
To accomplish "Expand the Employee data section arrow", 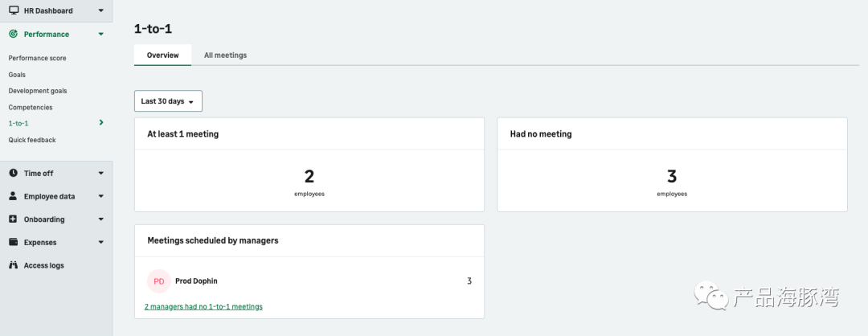I will pos(100,196).
